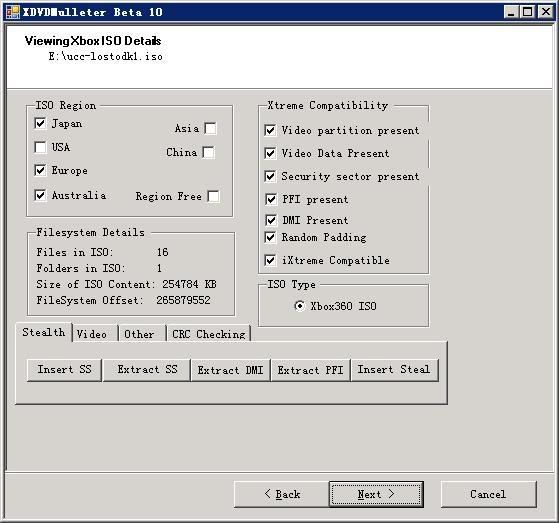Toggle Video partition present checkbox

(270, 130)
